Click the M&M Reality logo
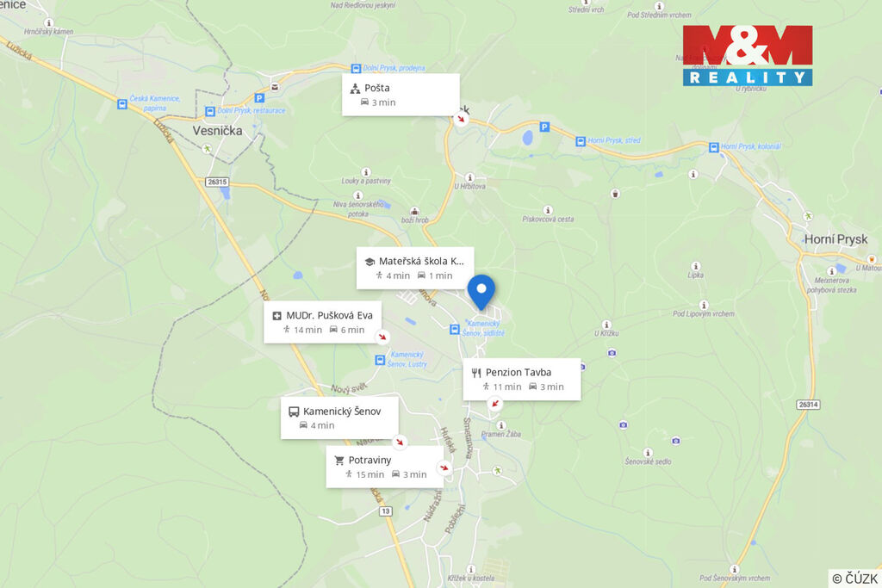This screenshot has width=882, height=588. pyautogui.click(x=748, y=56)
